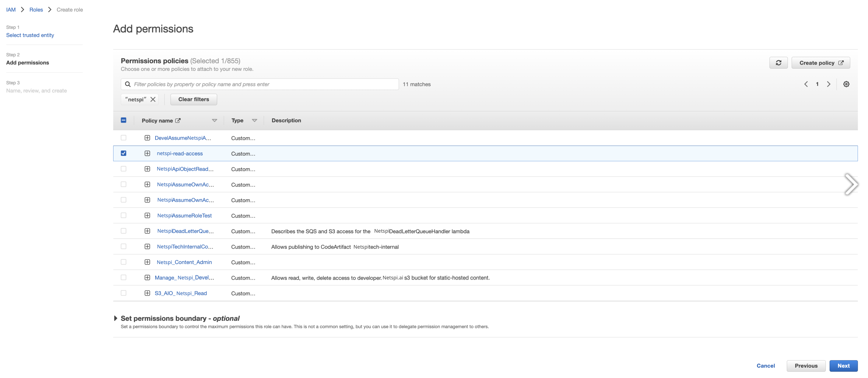
Task: Check the NetspiApiObjectRead... policy checkbox
Action: coord(124,169)
